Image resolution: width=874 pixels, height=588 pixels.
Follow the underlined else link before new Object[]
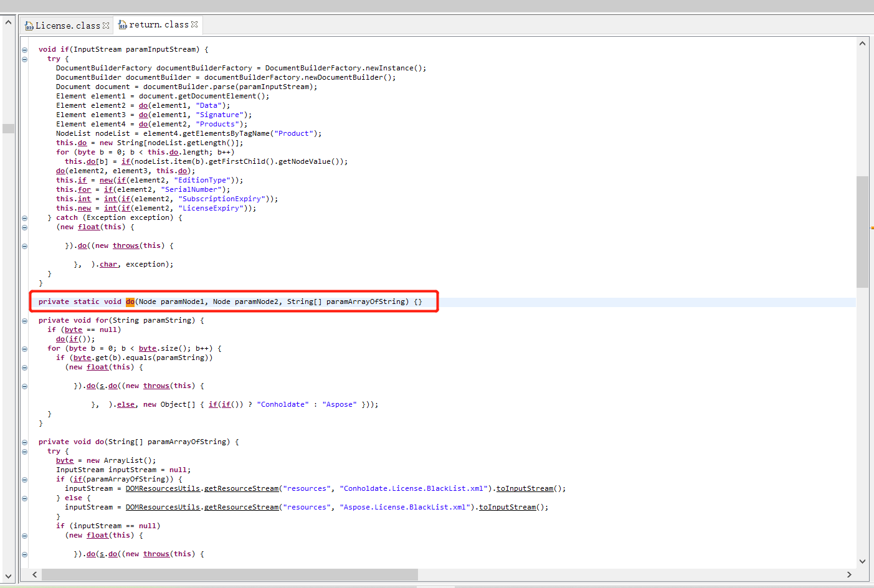click(125, 405)
